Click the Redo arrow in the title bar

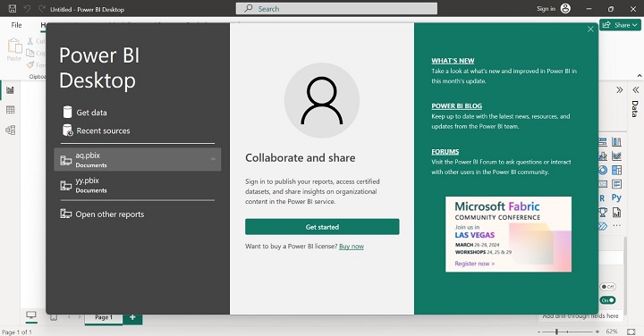coord(41,9)
